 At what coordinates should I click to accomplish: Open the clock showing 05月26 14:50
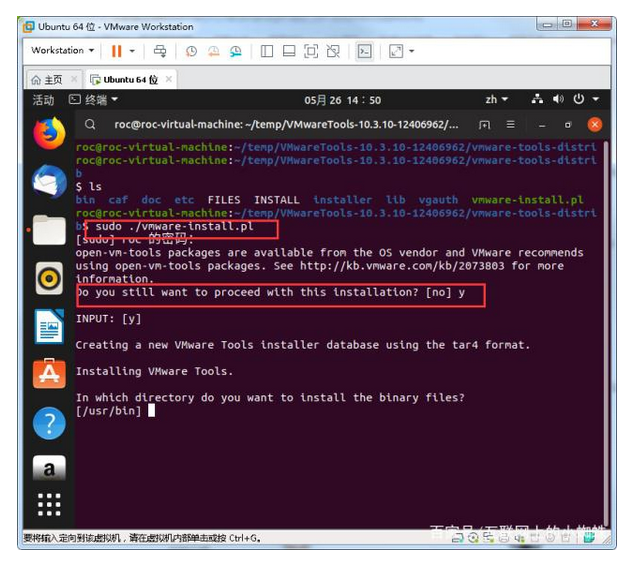pyautogui.click(x=342, y=100)
